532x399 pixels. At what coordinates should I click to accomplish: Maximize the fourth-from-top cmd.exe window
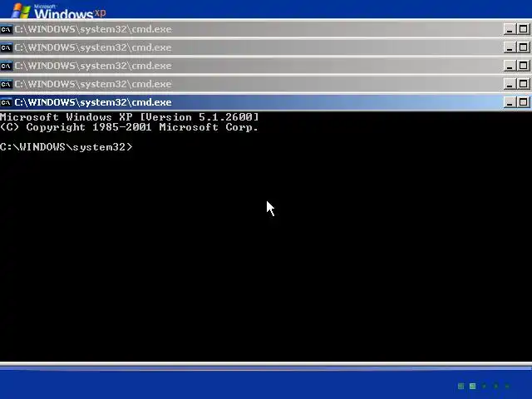click(523, 84)
